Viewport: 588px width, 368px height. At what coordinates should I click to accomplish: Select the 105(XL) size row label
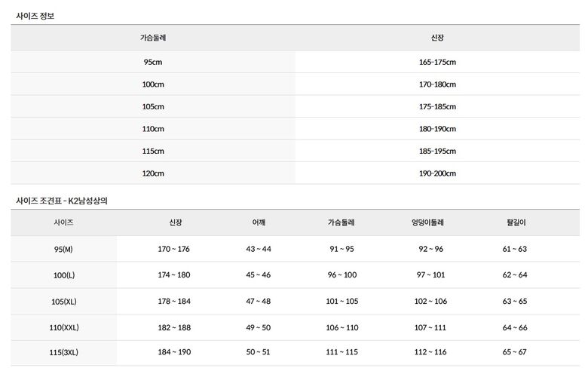click(x=64, y=301)
